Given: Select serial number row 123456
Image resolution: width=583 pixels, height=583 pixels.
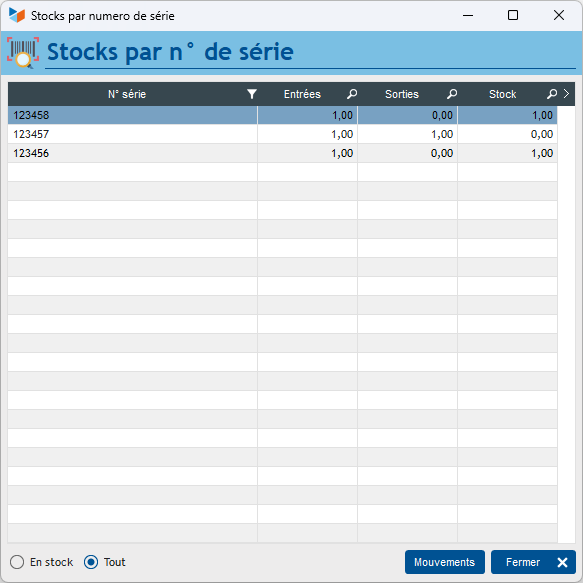Looking at the screenshot, I should pos(283,153).
